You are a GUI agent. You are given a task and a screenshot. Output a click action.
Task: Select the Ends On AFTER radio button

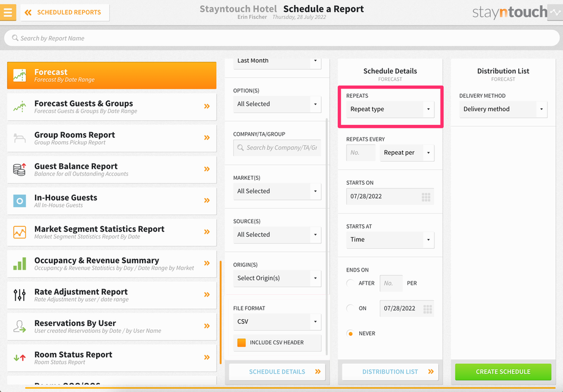click(351, 283)
